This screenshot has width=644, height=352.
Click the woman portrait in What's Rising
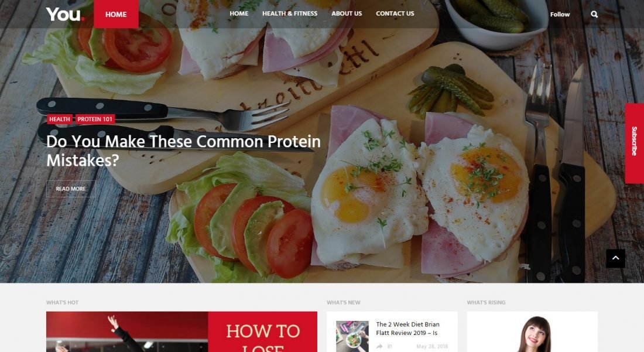pos(533,333)
